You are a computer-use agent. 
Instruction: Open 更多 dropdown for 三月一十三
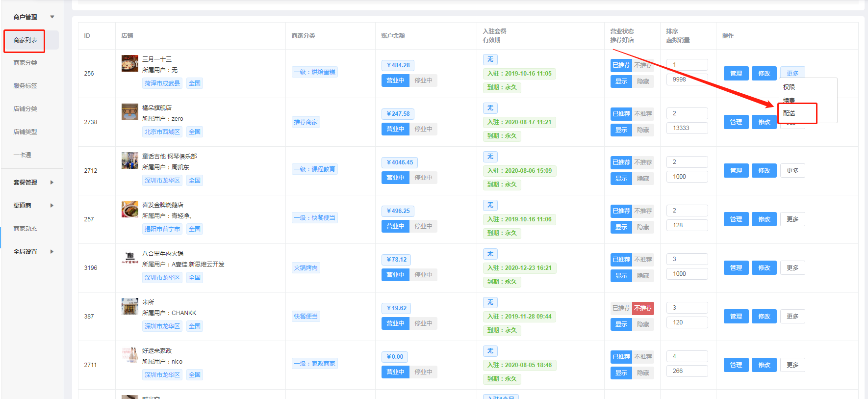(792, 73)
